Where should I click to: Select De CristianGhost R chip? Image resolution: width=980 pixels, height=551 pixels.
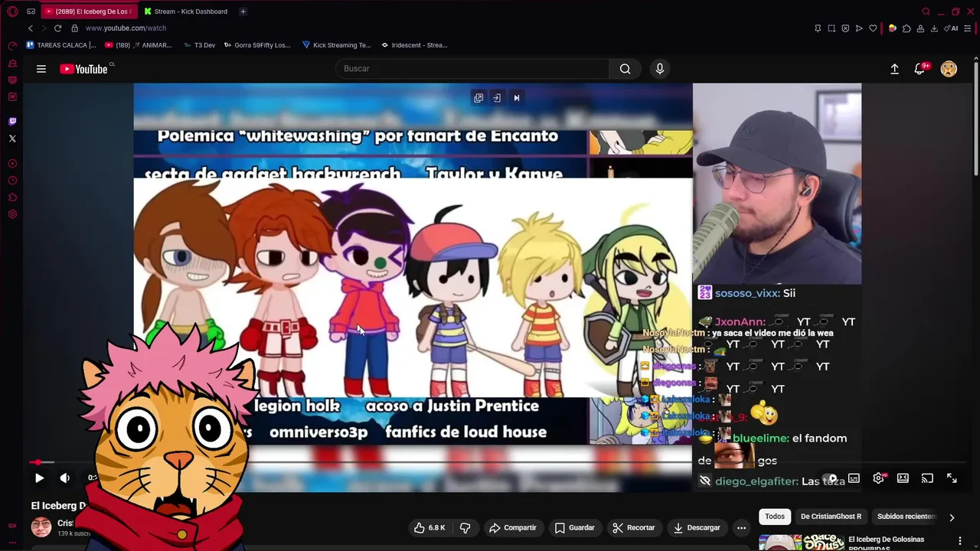click(x=831, y=517)
